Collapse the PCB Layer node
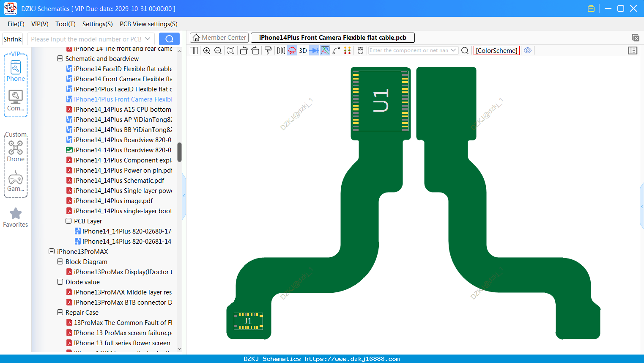 [69, 221]
